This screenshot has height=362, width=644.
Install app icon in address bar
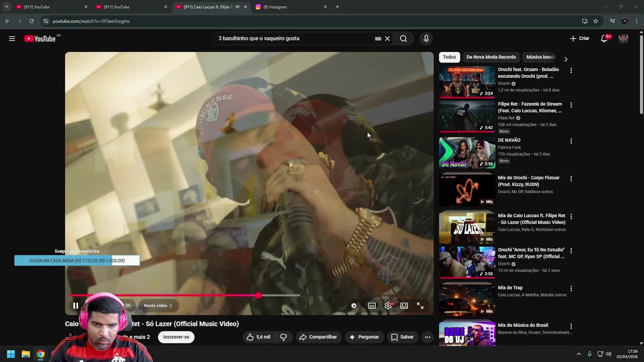coord(585,21)
